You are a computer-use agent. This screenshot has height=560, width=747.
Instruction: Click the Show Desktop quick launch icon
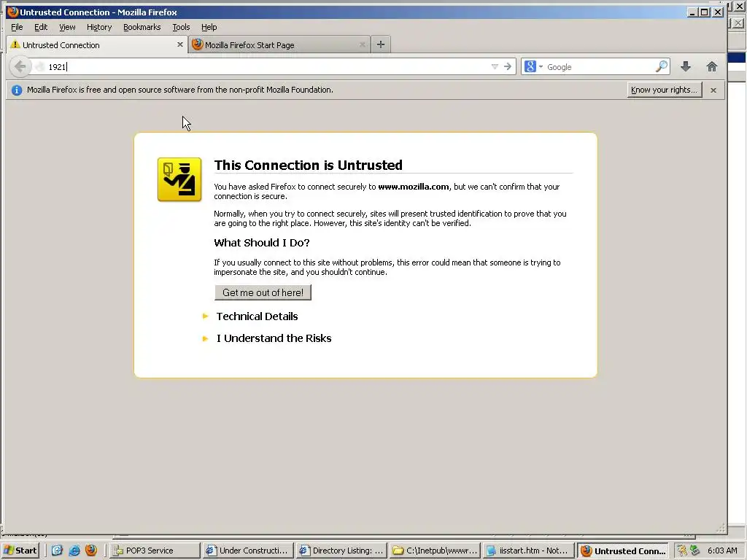57,551
